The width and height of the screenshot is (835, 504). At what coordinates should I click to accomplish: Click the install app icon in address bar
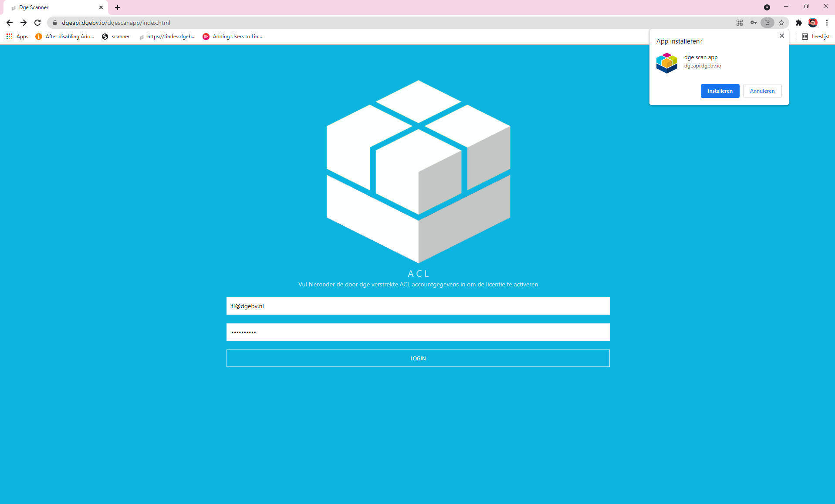pos(767,23)
